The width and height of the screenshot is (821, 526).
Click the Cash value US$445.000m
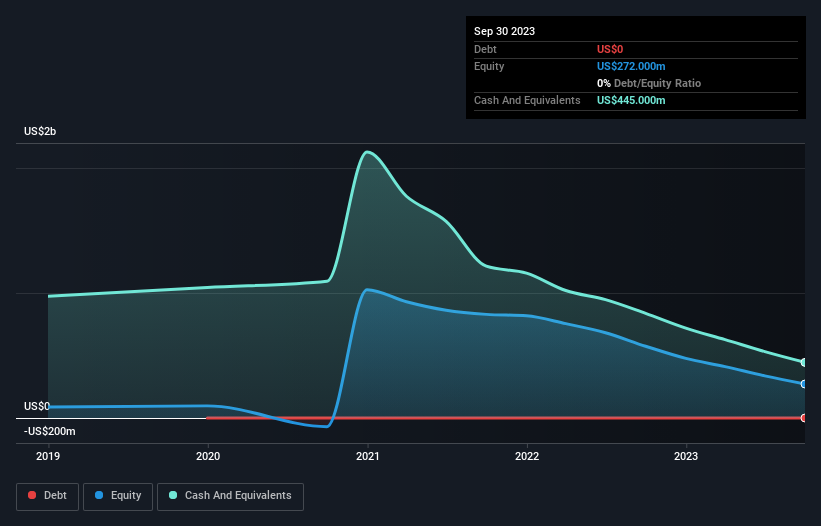(x=631, y=100)
